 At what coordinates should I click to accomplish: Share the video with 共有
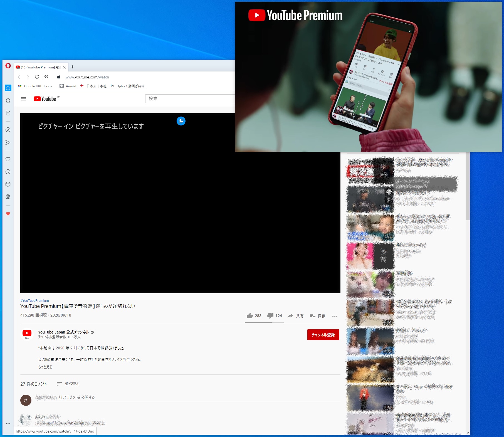(x=295, y=316)
